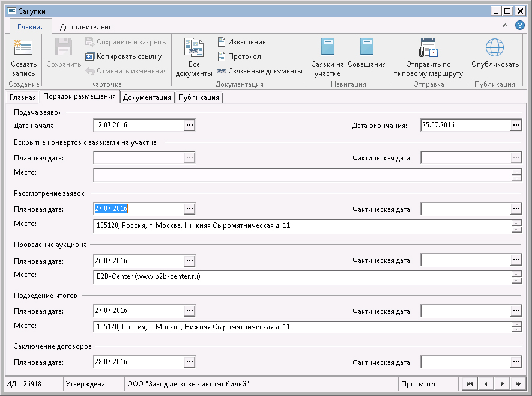532x396 pixels.
Task: Jump to the first record
Action: tap(470, 384)
